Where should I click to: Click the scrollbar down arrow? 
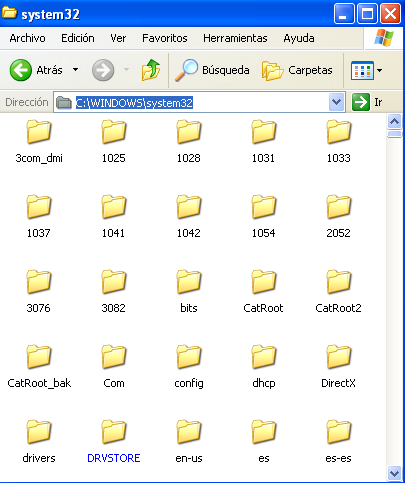tap(395, 473)
